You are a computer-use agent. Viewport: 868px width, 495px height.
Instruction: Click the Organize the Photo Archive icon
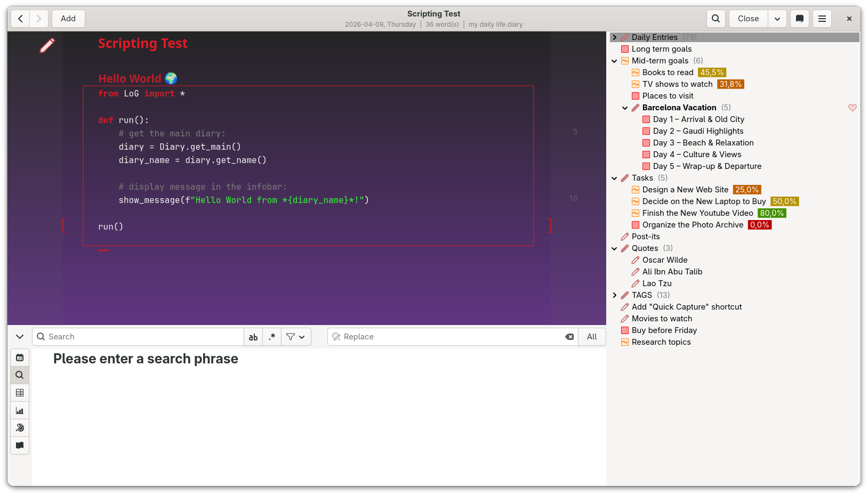(636, 225)
